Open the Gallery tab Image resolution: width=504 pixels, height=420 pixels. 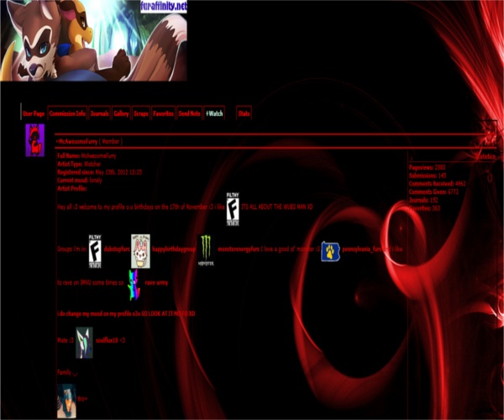click(x=121, y=113)
